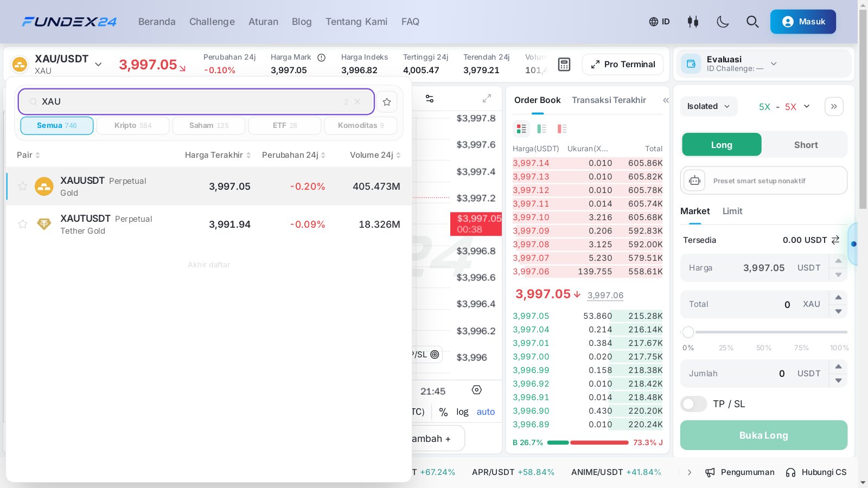Select the Short position toggle
The image size is (868, 488).
(x=806, y=145)
